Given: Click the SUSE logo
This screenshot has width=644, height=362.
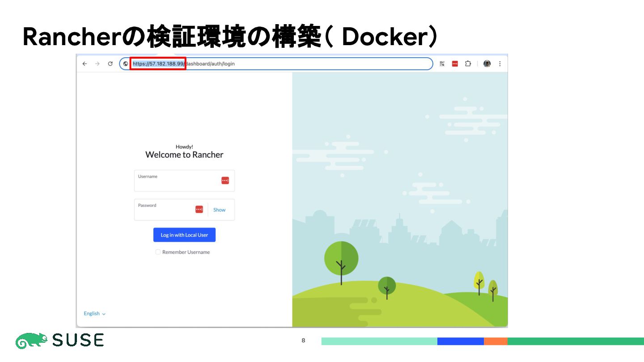Looking at the screenshot, I should pos(59,341).
